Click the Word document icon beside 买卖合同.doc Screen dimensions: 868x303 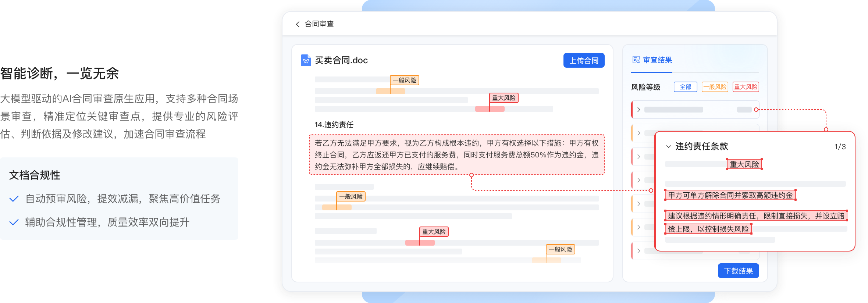[x=306, y=60]
